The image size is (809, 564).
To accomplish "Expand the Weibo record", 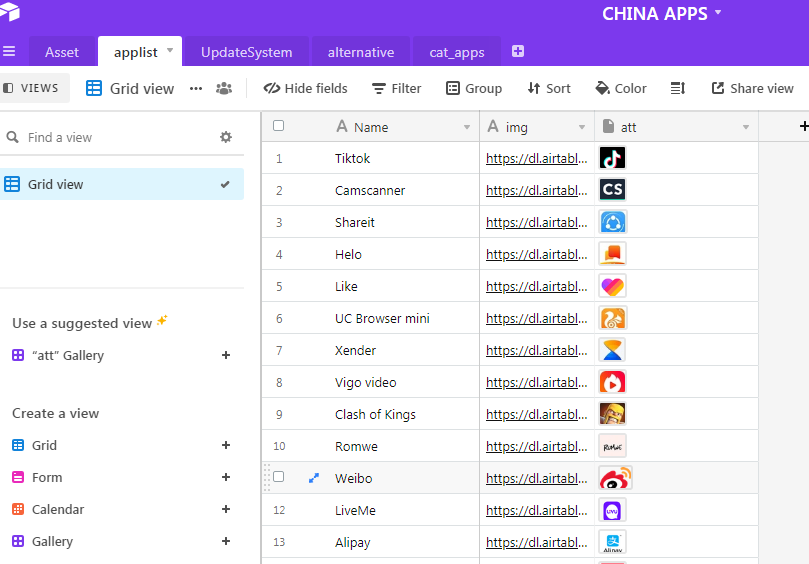I will tap(314, 478).
